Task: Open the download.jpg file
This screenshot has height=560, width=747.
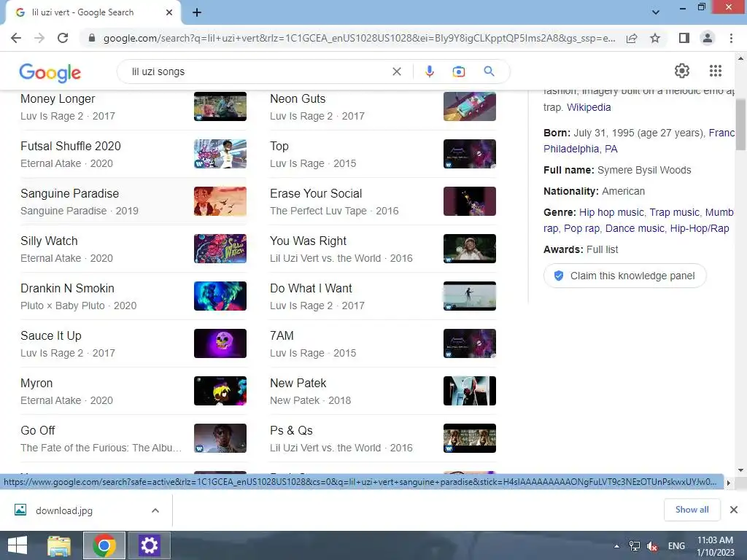Action: pos(64,510)
